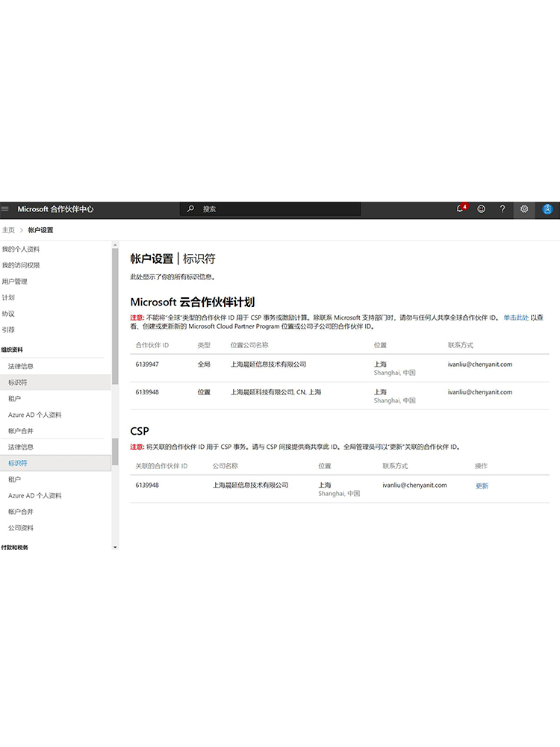The width and height of the screenshot is (560, 747).
Task: Select the 组织资料 section header
Action: pos(12,350)
